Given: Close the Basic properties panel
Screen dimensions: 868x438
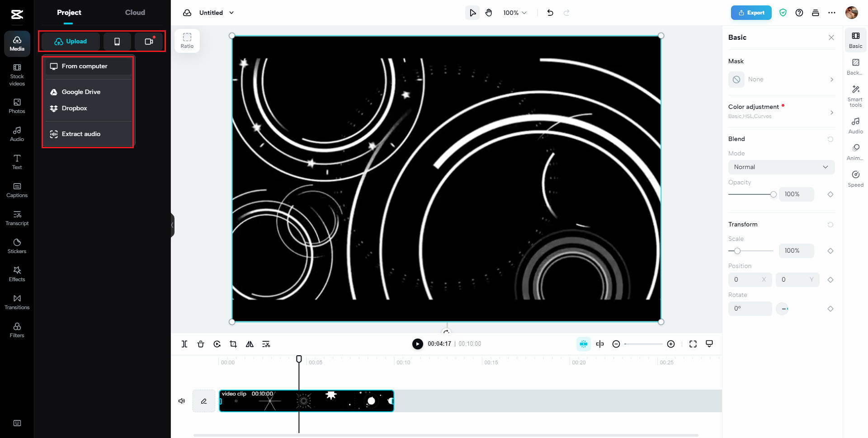Looking at the screenshot, I should click(x=831, y=38).
